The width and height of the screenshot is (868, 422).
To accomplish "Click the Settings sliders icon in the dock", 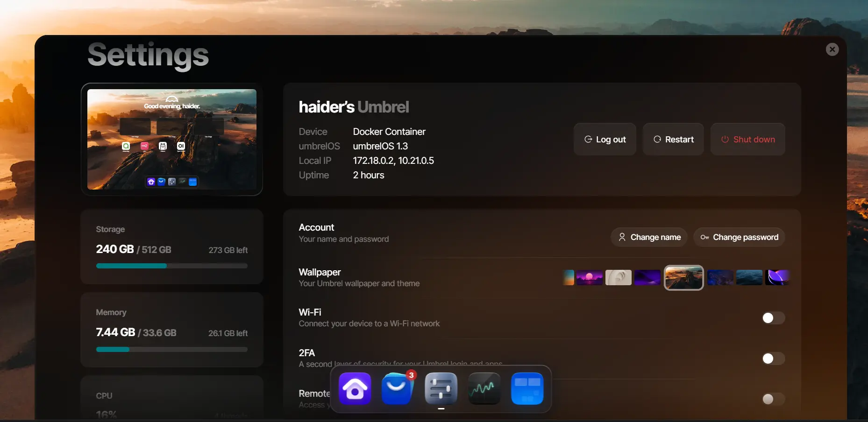I will coord(441,388).
